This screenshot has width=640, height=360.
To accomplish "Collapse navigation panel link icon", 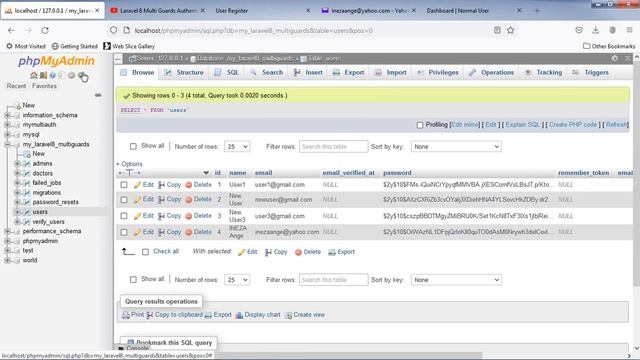I will pos(98,95).
